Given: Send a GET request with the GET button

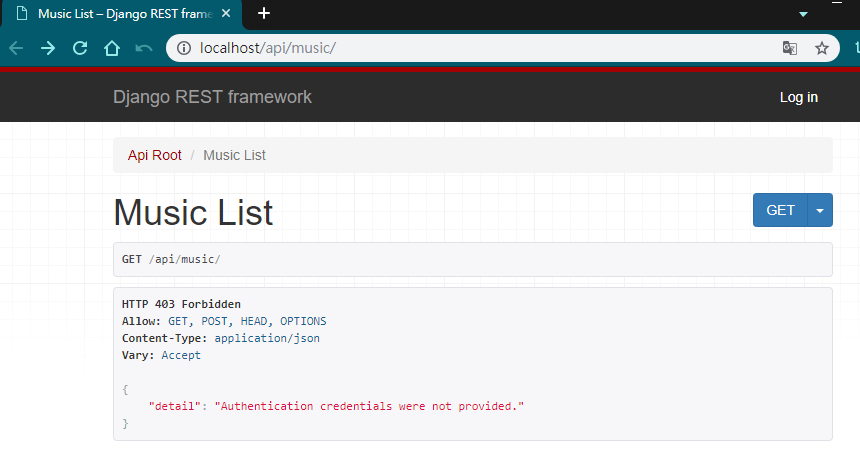Looking at the screenshot, I should pyautogui.click(x=780, y=210).
